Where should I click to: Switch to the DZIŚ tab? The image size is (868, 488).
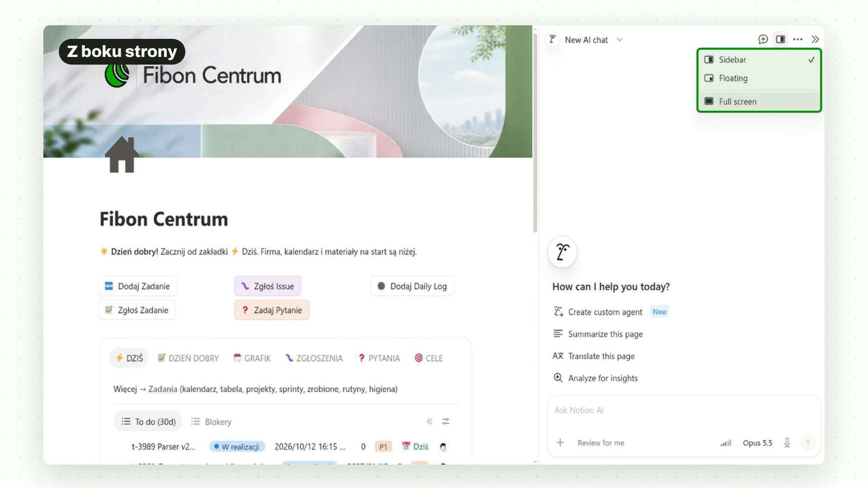pyautogui.click(x=129, y=358)
